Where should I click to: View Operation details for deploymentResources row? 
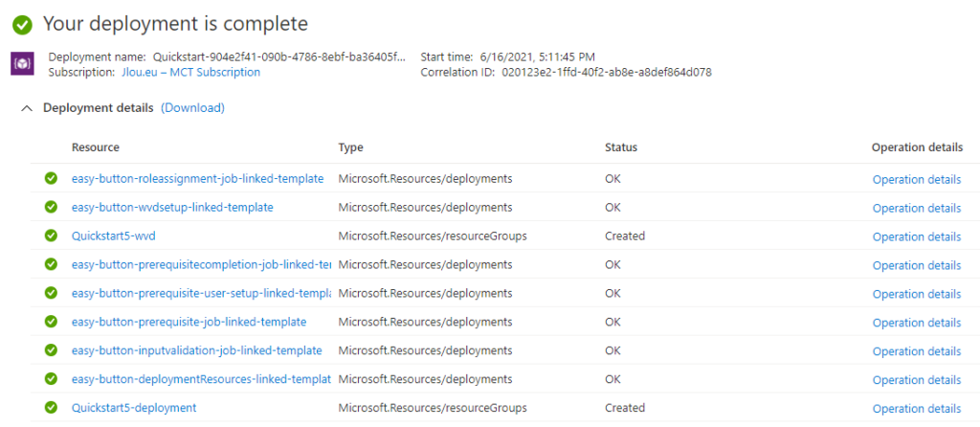coord(917,380)
